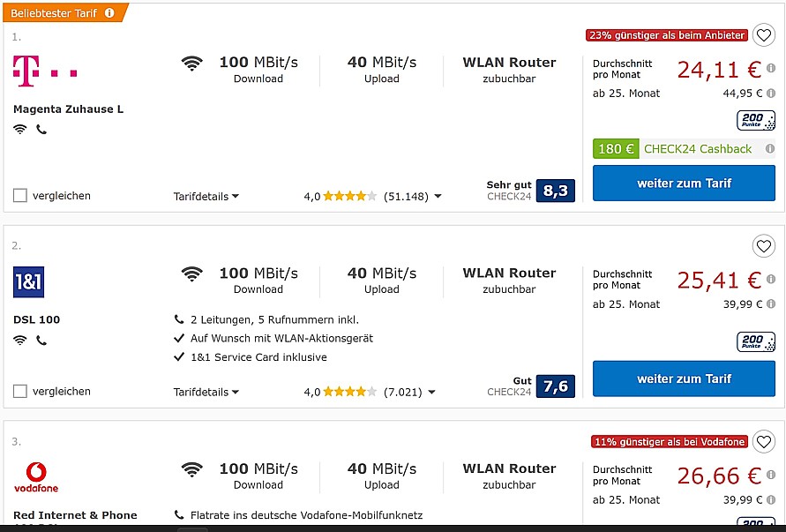Expand Tarifdetails for 1&1 DSL 100
This screenshot has width=786, height=532.
pyautogui.click(x=206, y=392)
